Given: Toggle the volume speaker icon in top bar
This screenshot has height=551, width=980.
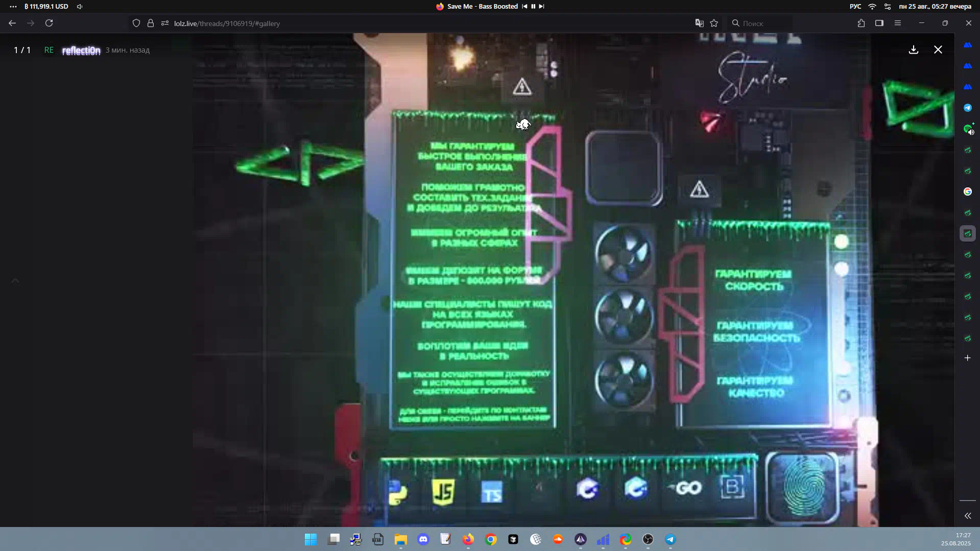Looking at the screenshot, I should (80, 7).
